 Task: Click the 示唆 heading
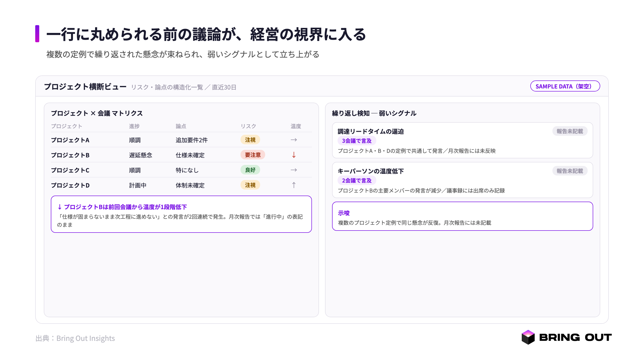(x=344, y=213)
